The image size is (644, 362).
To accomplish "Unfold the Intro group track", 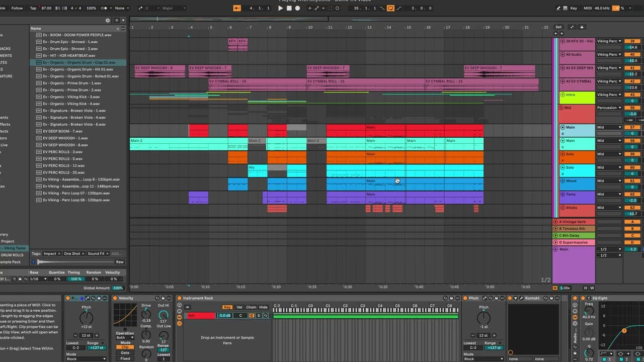I will [562, 95].
